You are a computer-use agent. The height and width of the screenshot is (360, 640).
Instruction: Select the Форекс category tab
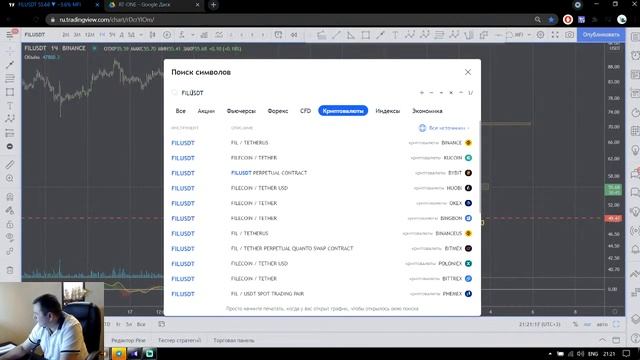point(278,111)
